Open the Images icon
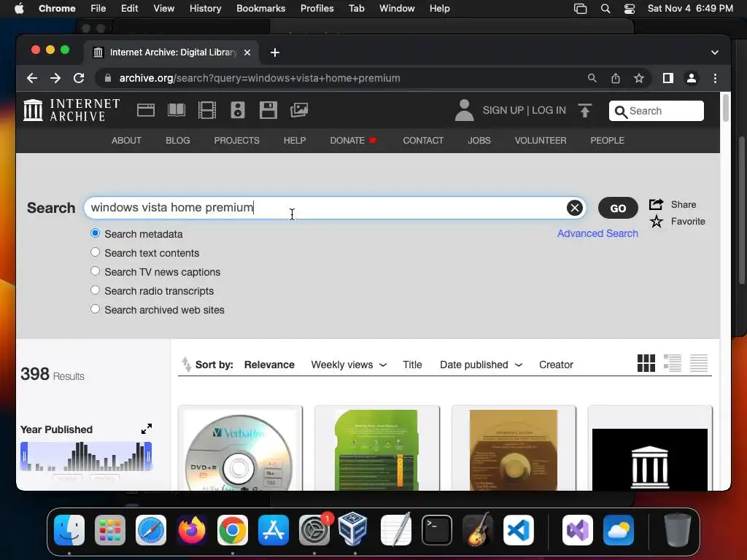747x560 pixels. coord(299,110)
